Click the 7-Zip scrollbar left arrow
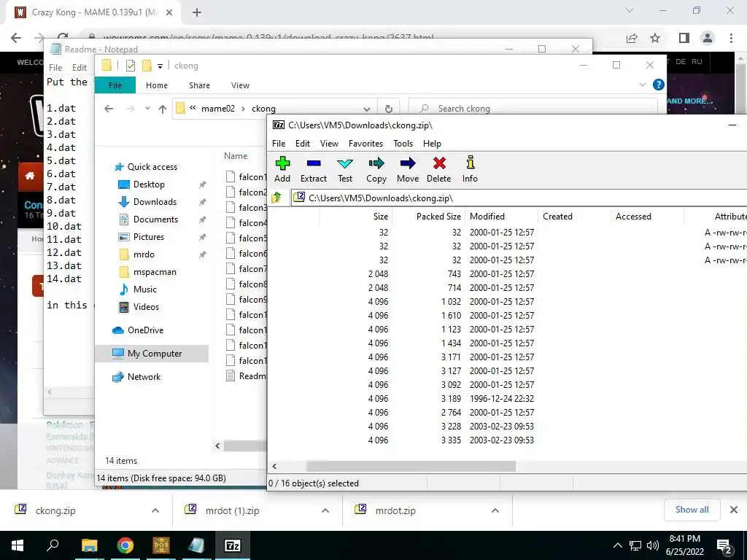Screen dimensions: 747x560 tap(274, 466)
